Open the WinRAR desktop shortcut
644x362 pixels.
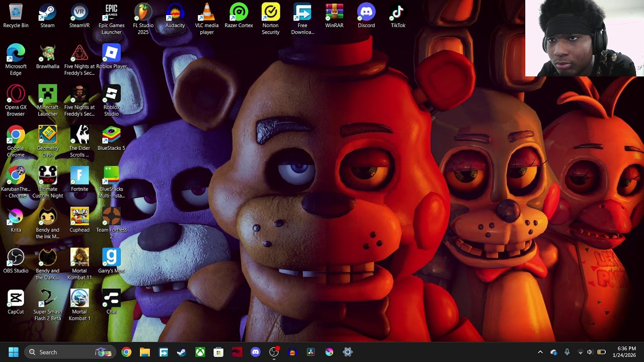(x=334, y=16)
